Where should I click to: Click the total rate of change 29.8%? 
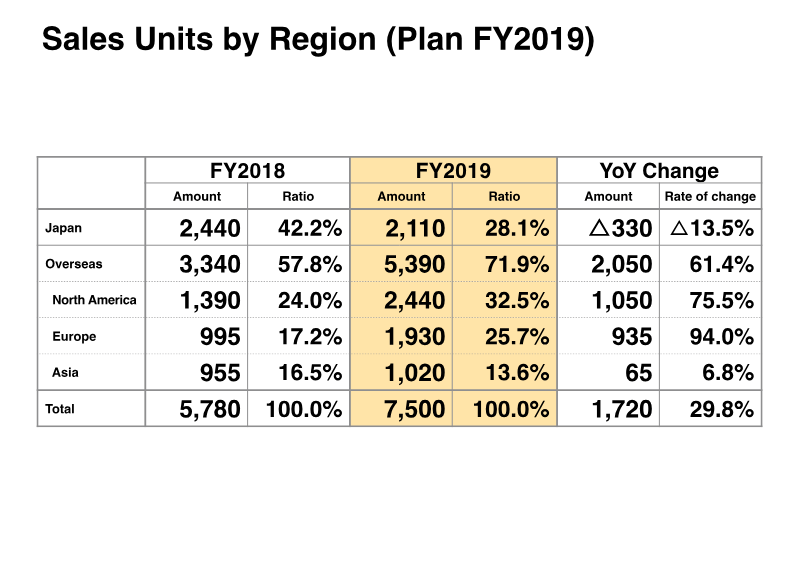pos(721,409)
